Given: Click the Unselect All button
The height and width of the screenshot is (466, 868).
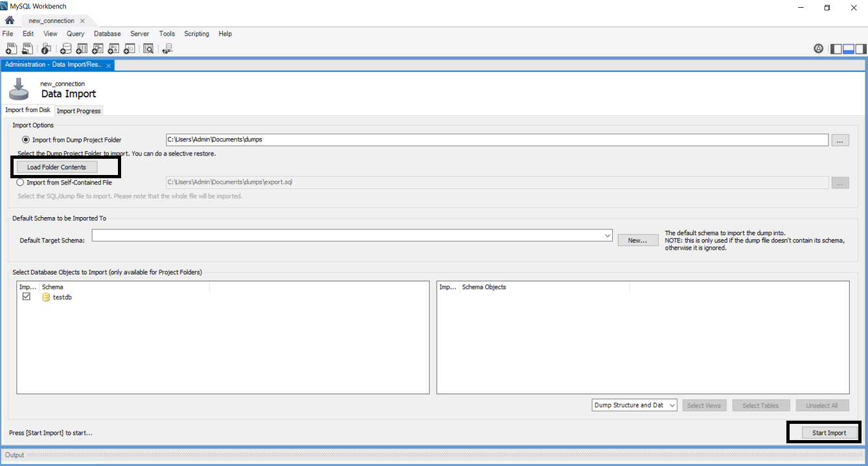Looking at the screenshot, I should [822, 406].
